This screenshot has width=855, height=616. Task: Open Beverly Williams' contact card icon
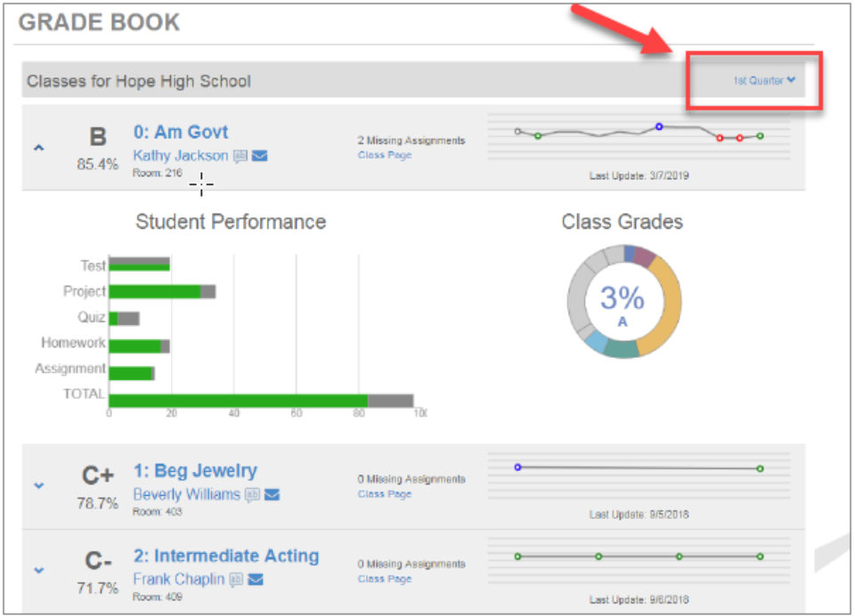tap(252, 494)
